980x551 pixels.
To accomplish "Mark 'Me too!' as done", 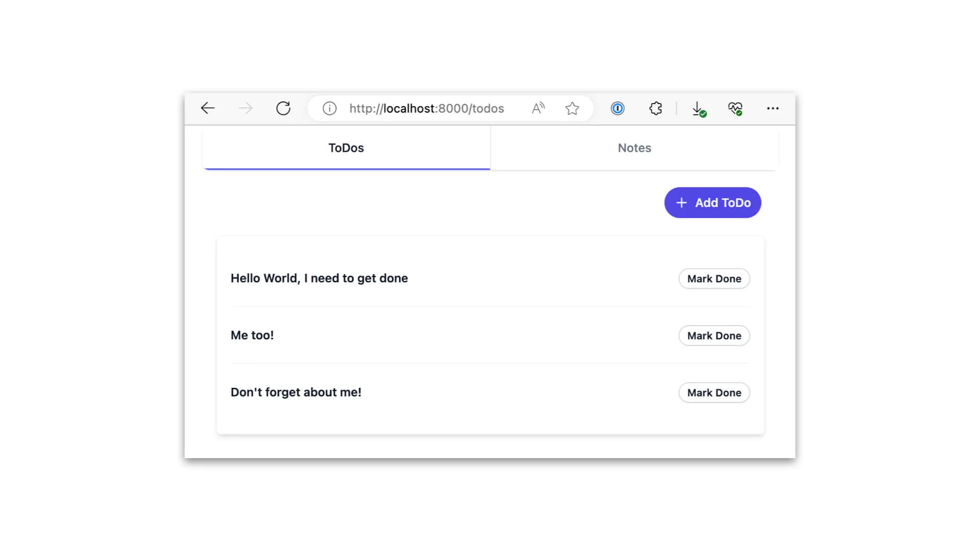I will (714, 335).
